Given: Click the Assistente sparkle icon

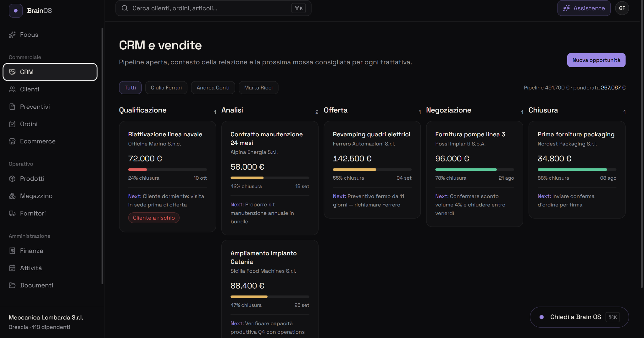Looking at the screenshot, I should click(567, 8).
